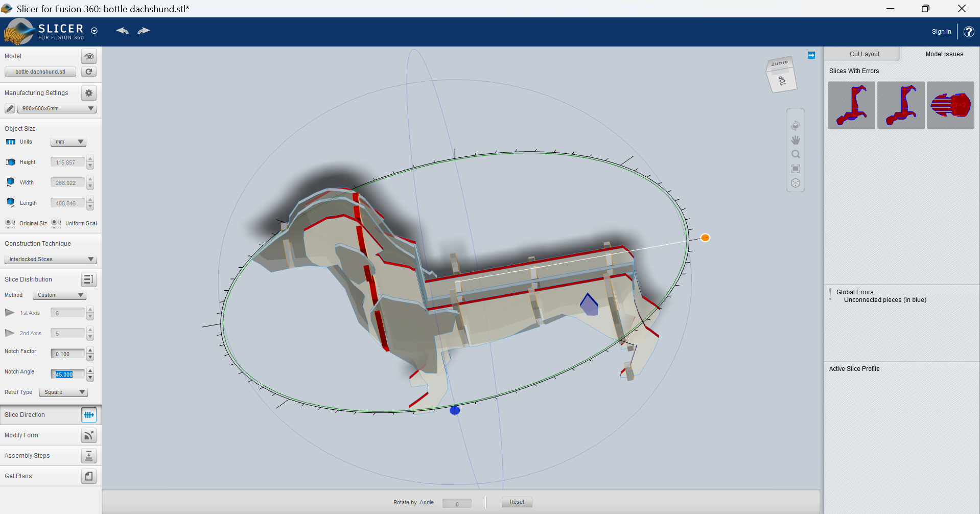980x514 pixels.
Task: Open the Slice Distribution icon button
Action: pos(89,279)
